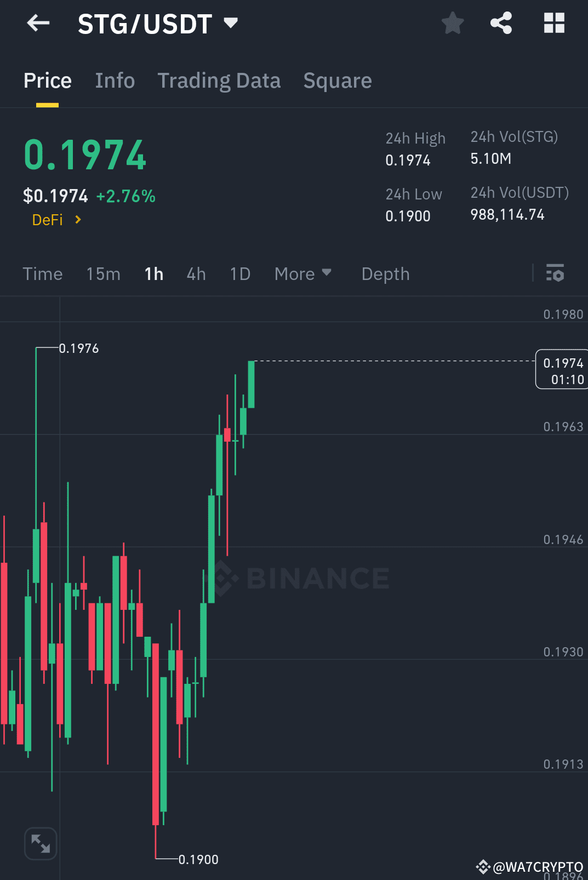The image size is (588, 880).
Task: Tap the back arrow to exit chart
Action: click(37, 23)
